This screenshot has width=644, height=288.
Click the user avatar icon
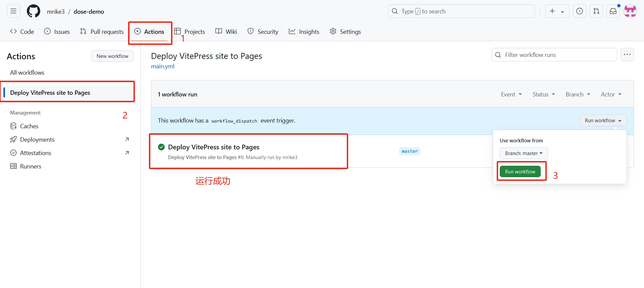tap(630, 11)
